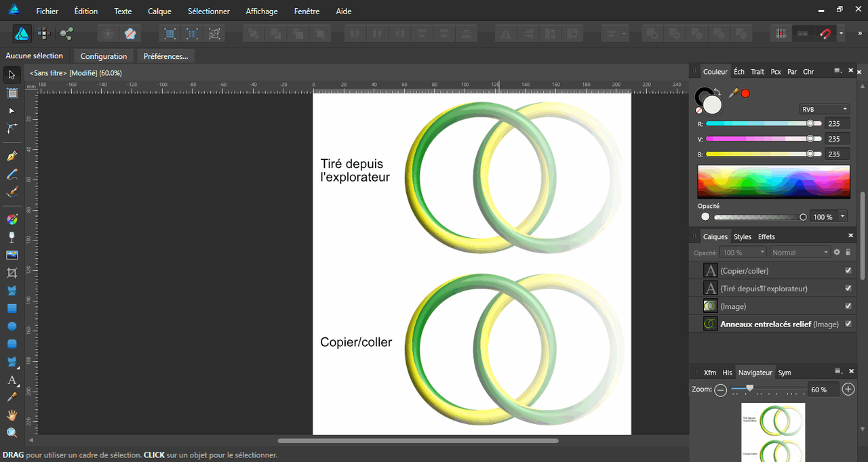Click the Navigateur zoom slider

pyautogui.click(x=768, y=390)
